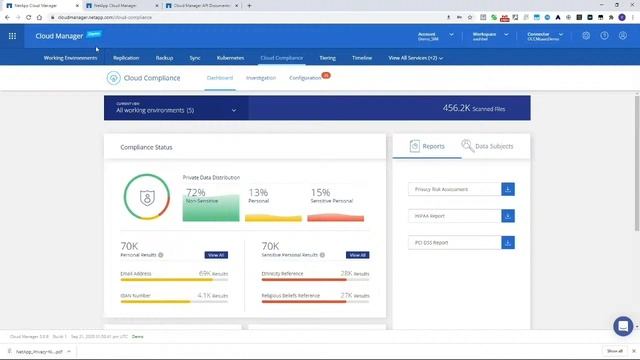View all Personal Results
This screenshot has width=640, height=360.
216,255
